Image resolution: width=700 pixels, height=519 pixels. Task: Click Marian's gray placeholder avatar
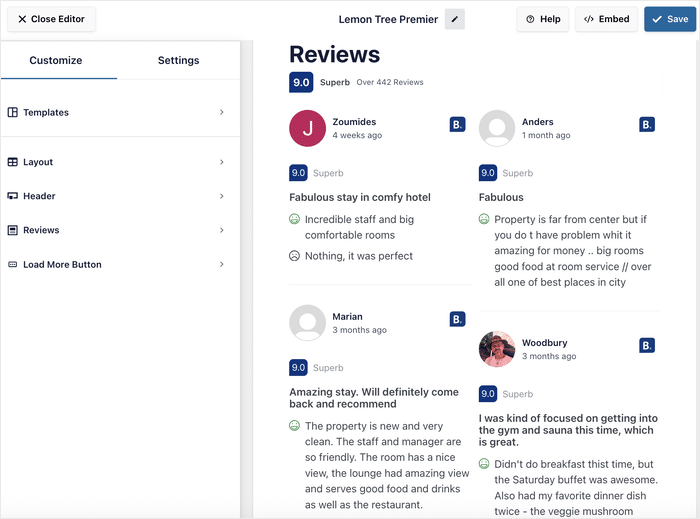pos(308,323)
